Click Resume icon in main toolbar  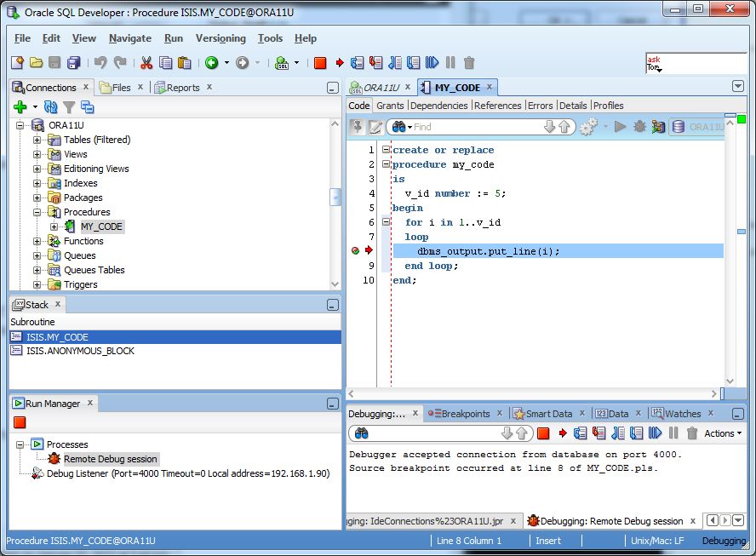click(432, 63)
